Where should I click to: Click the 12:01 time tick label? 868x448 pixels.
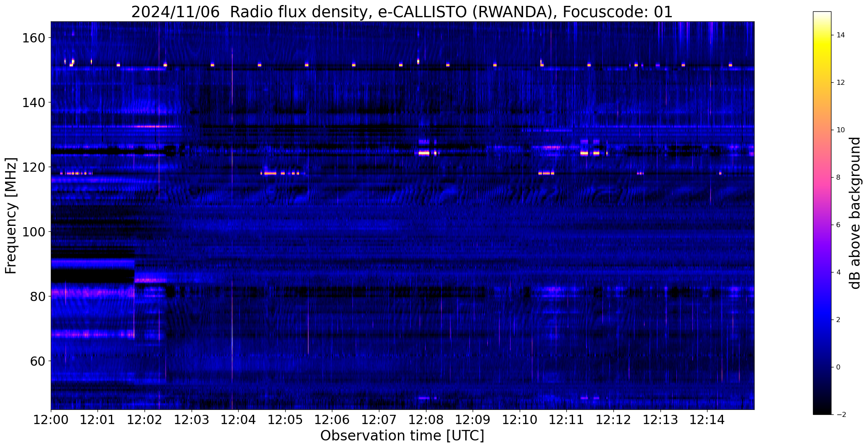coord(98,419)
